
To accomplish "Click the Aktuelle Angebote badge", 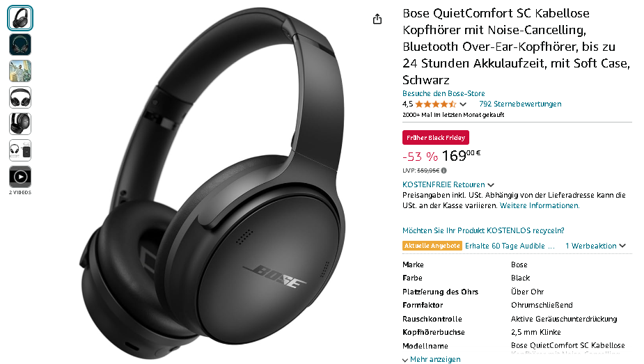I will 432,246.
